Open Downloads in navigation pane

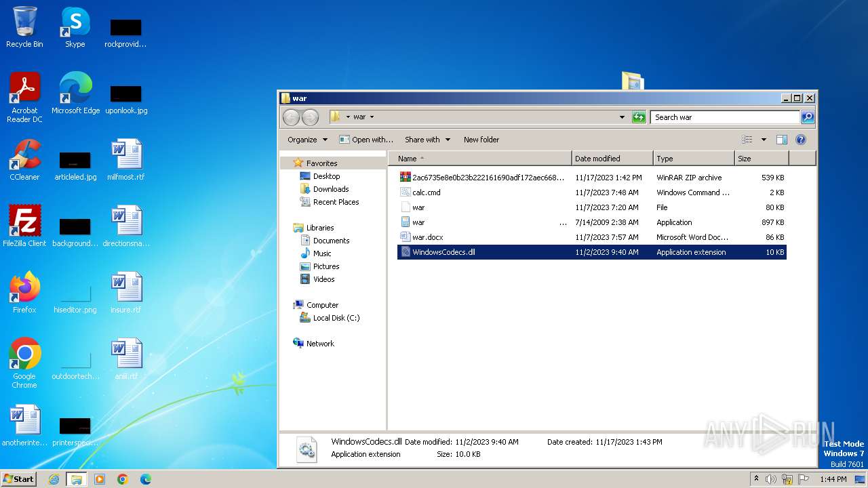click(331, 189)
